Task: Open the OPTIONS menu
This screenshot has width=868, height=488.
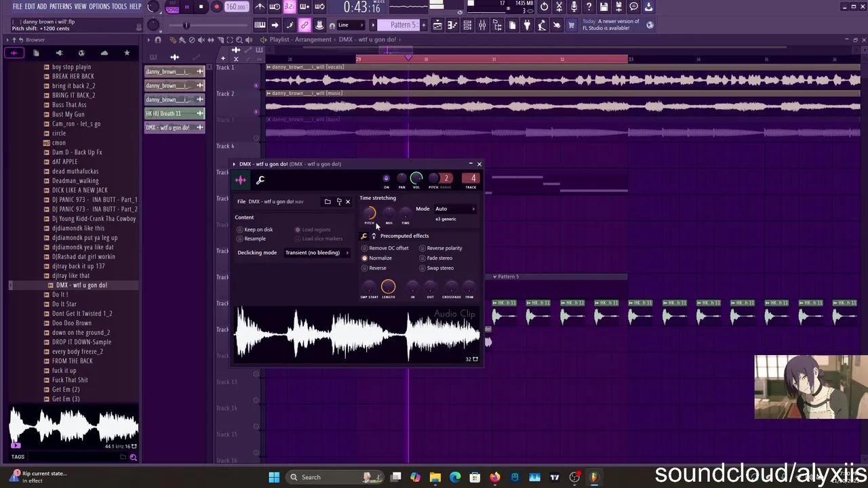Action: click(x=99, y=7)
